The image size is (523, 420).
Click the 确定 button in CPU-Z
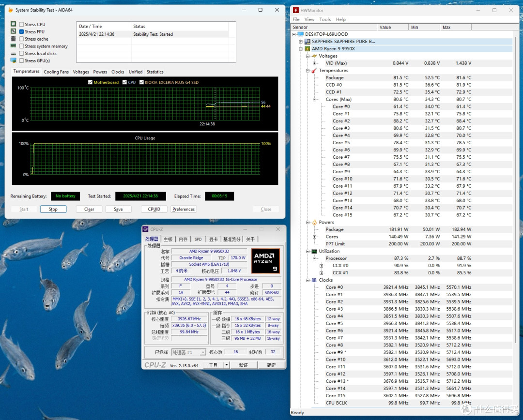pos(272,365)
